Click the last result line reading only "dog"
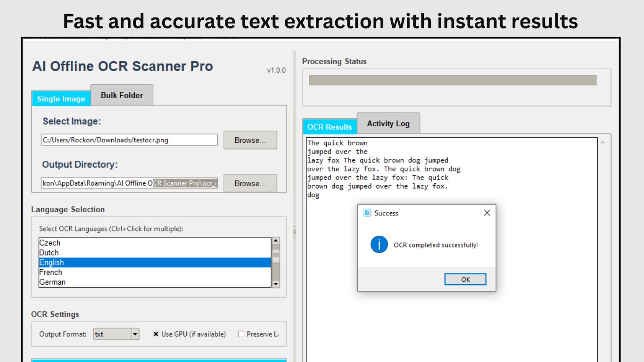Image resolution: width=644 pixels, height=362 pixels. point(313,195)
